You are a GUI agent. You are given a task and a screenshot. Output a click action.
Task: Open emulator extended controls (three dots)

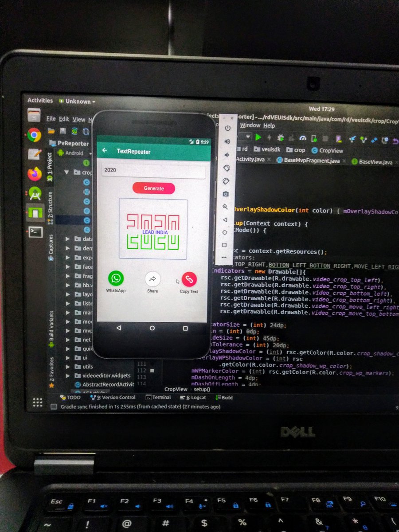[224, 257]
